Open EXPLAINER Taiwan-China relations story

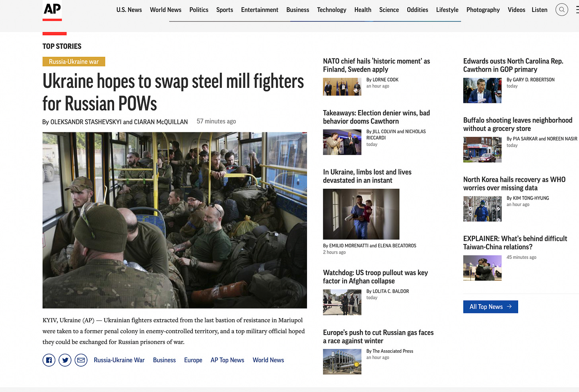pos(515,243)
